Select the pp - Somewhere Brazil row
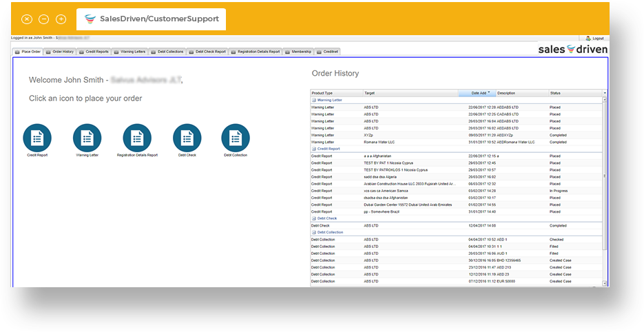The height and width of the screenshot is (332, 644). (x=456, y=211)
